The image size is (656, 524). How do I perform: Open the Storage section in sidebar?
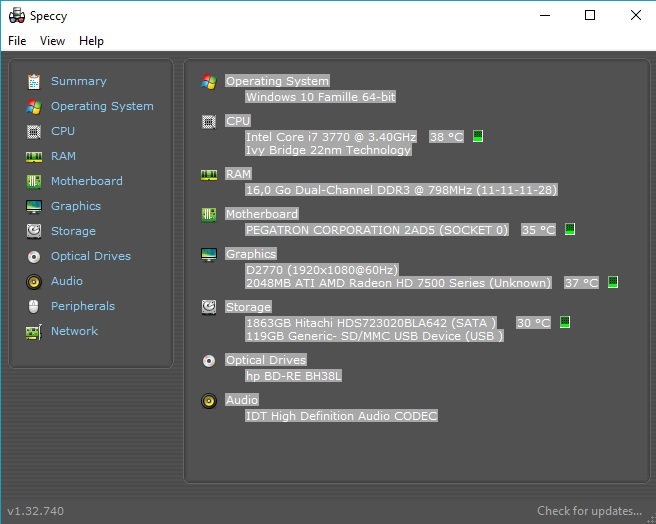coord(73,231)
